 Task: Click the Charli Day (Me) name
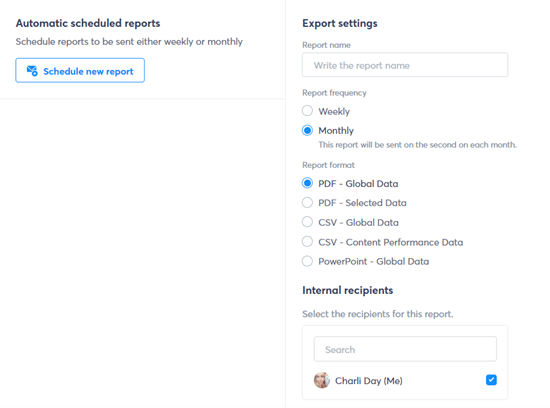(369, 381)
